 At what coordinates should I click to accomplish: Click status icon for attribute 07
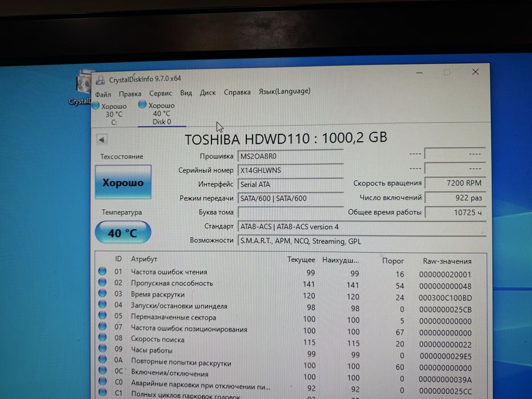tap(102, 326)
